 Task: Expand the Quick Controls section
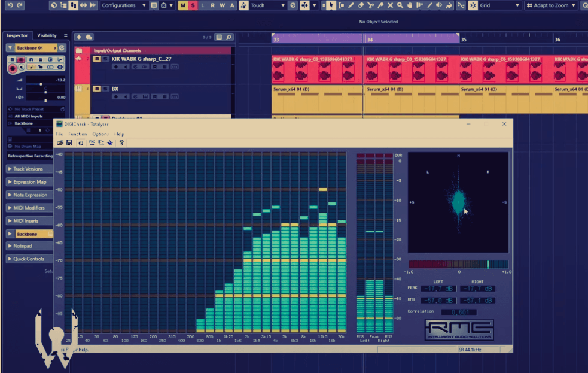click(29, 259)
